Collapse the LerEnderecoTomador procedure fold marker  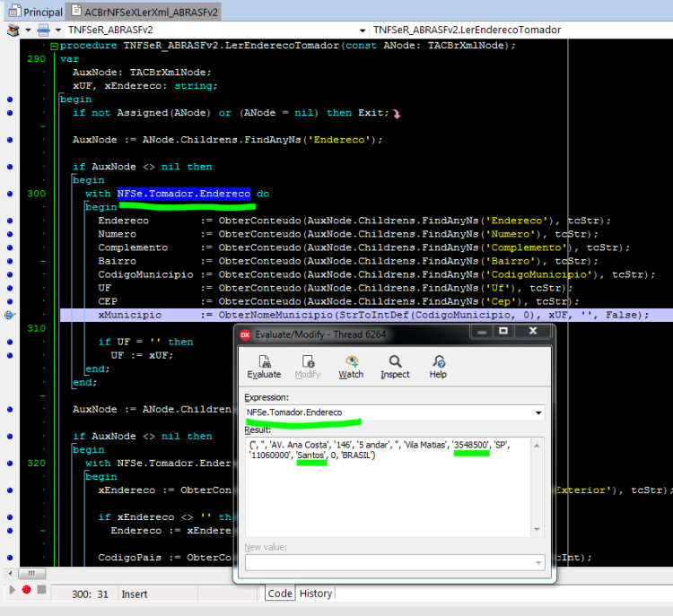[x=54, y=46]
